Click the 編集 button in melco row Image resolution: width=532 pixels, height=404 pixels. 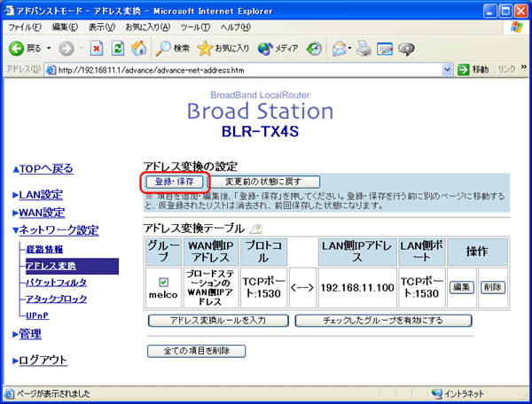461,287
